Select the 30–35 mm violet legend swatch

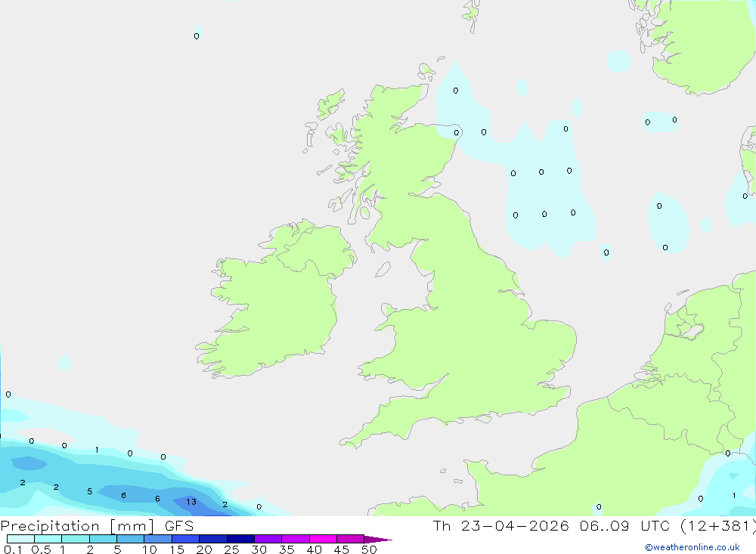pos(268,539)
